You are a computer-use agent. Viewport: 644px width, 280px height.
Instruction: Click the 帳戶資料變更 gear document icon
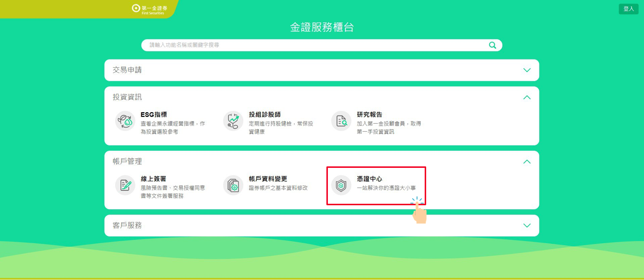pyautogui.click(x=233, y=185)
